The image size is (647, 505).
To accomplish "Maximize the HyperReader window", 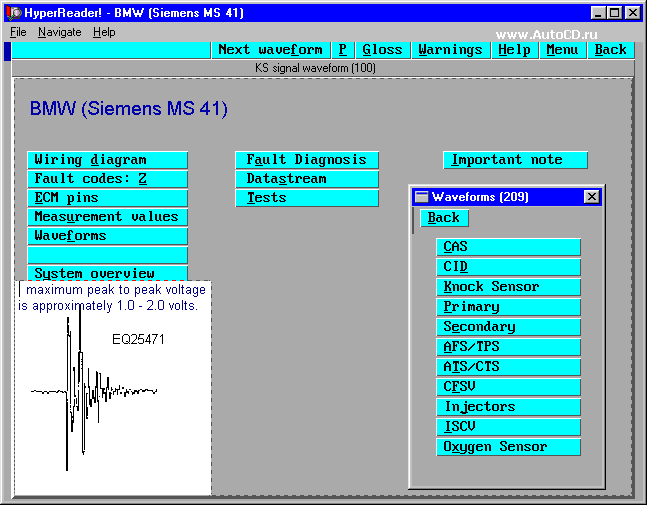I will pos(614,13).
